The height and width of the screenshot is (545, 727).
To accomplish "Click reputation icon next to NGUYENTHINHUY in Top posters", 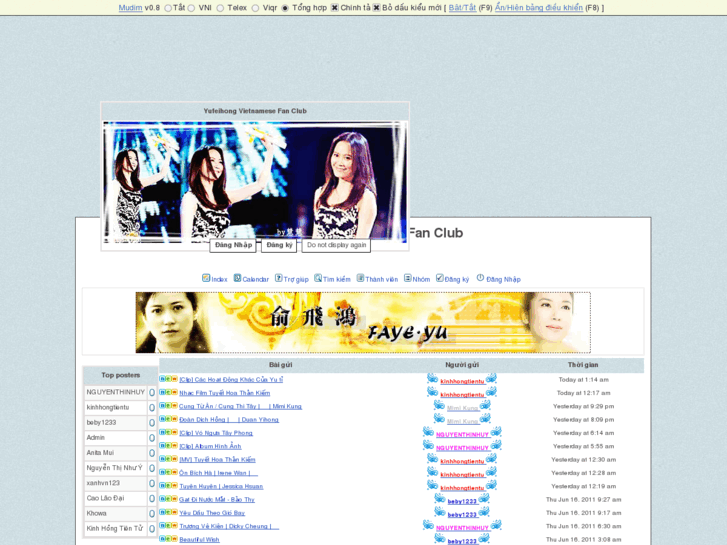I will (x=152, y=393).
